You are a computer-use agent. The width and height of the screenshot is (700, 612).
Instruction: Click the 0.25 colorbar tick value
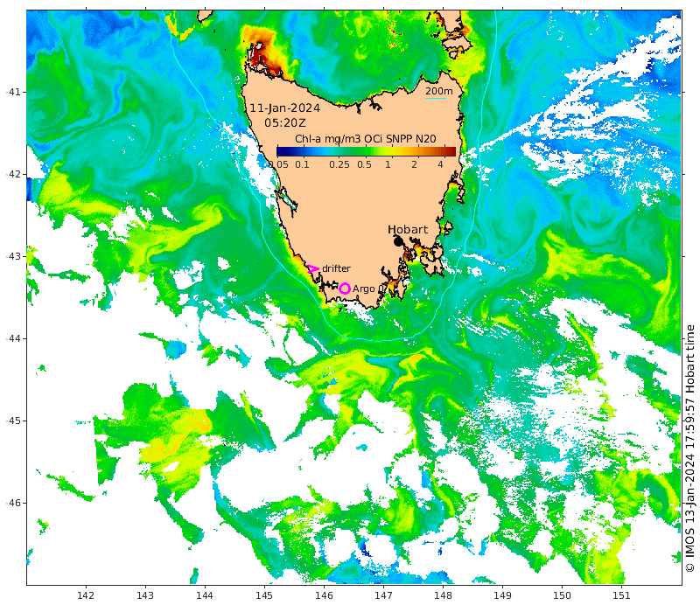339,164
